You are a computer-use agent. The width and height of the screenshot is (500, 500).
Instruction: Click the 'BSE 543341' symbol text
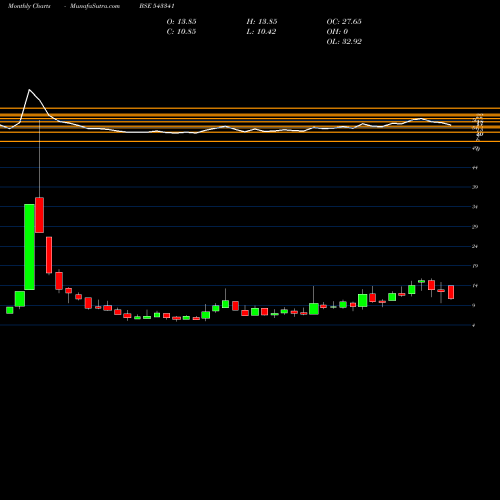tap(157, 6)
